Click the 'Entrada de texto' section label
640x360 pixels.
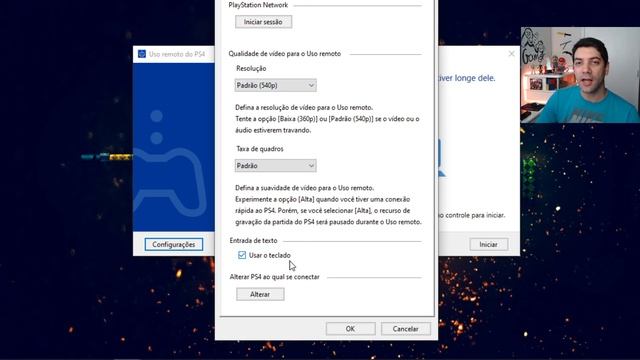coord(253,240)
